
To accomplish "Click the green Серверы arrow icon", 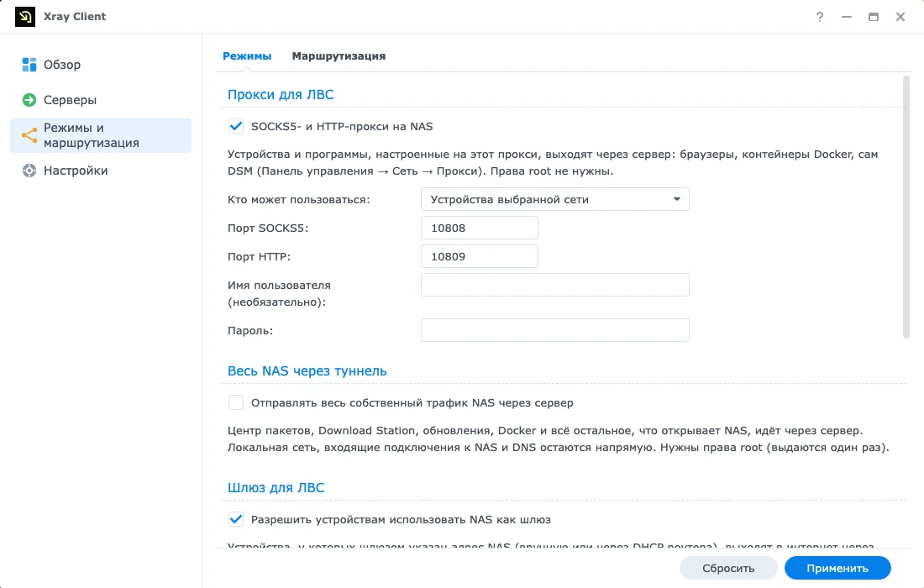I will [29, 100].
